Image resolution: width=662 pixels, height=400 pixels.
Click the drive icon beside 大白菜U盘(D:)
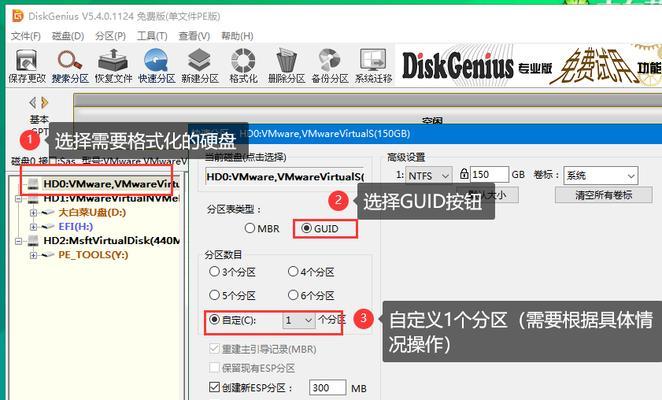click(48, 212)
